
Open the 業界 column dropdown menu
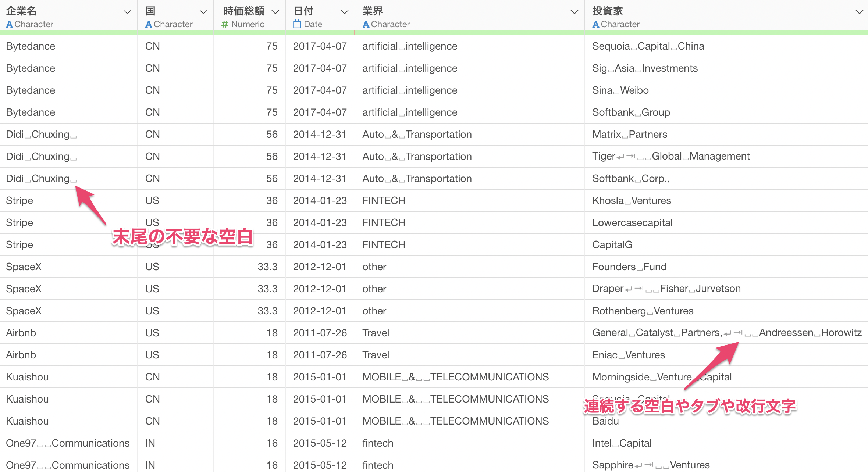(x=574, y=12)
